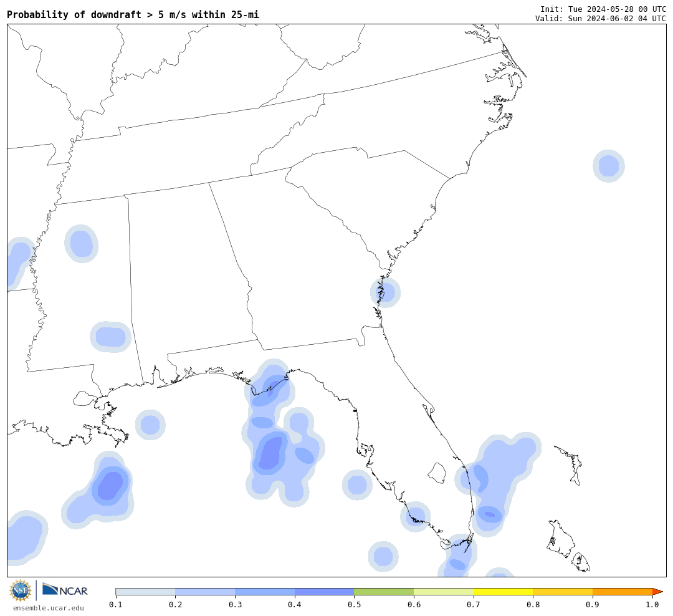
Task: Click the NSF logo icon
Action: (20, 590)
